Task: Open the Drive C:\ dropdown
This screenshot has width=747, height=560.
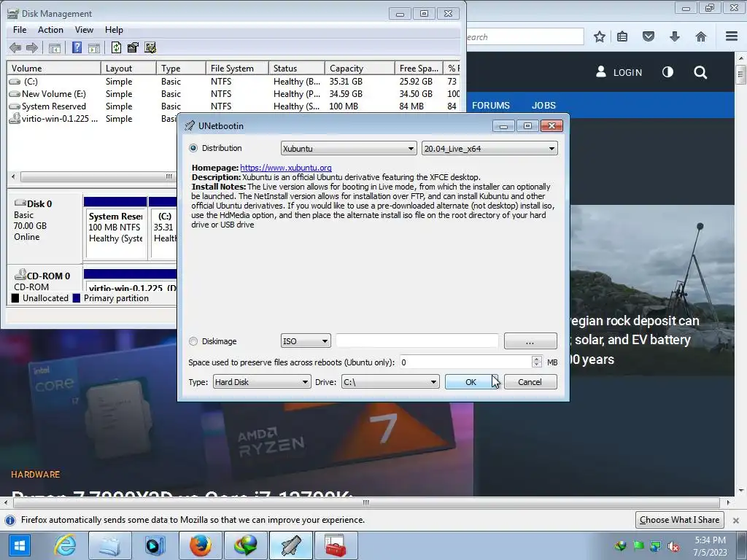Action: 390,382
